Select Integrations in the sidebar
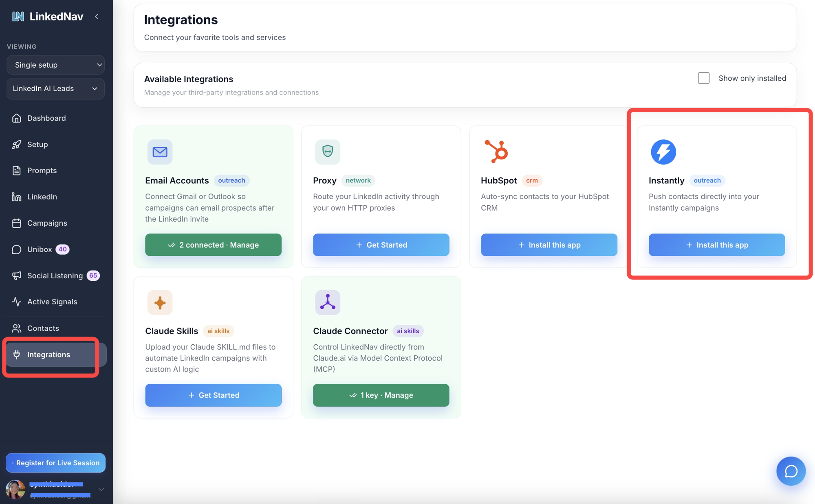Screen dimensions: 815x504 coord(56,354)
